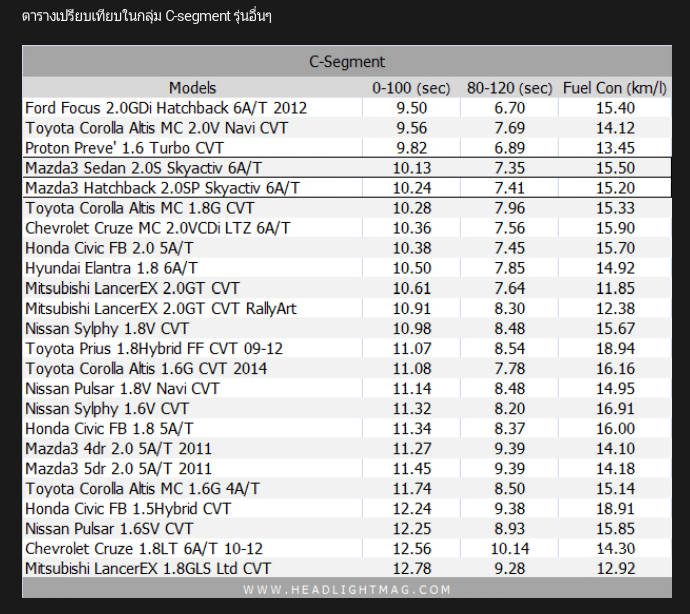This screenshot has width=690, height=614.
Task: Click the 16.91 fuel value for Sylphy 1.6V
Action: pos(615,408)
